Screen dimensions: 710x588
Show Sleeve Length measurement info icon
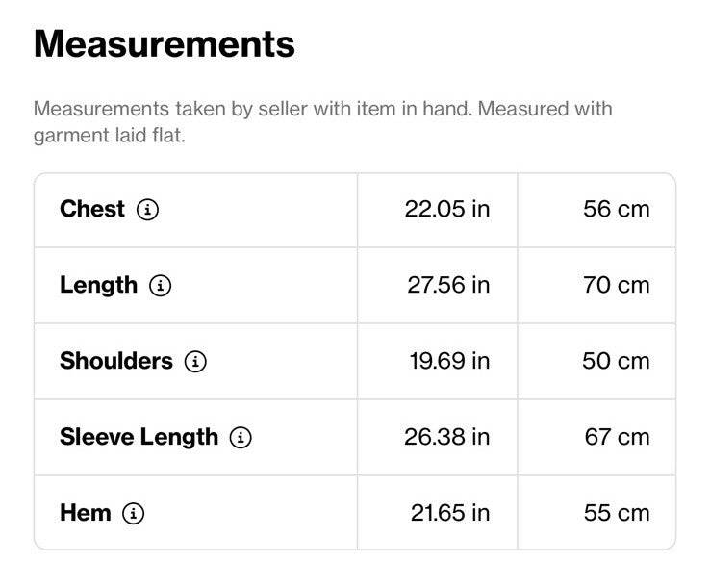pyautogui.click(x=241, y=438)
